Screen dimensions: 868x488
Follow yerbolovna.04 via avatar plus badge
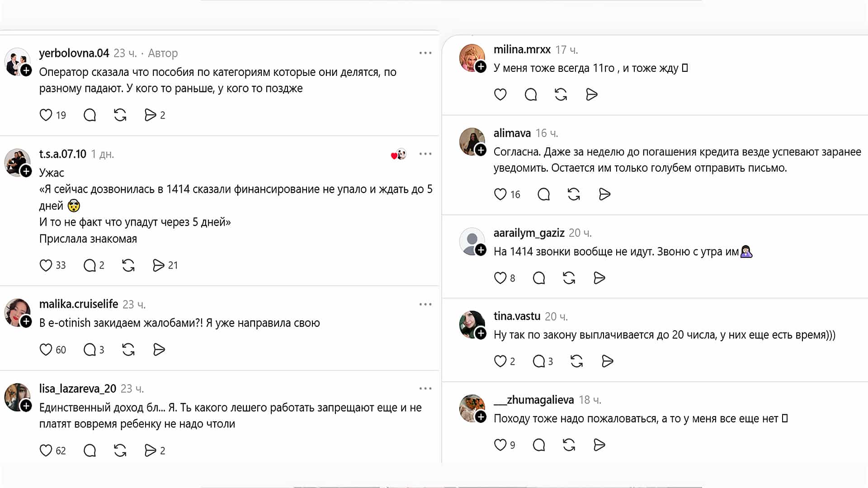pyautogui.click(x=26, y=70)
